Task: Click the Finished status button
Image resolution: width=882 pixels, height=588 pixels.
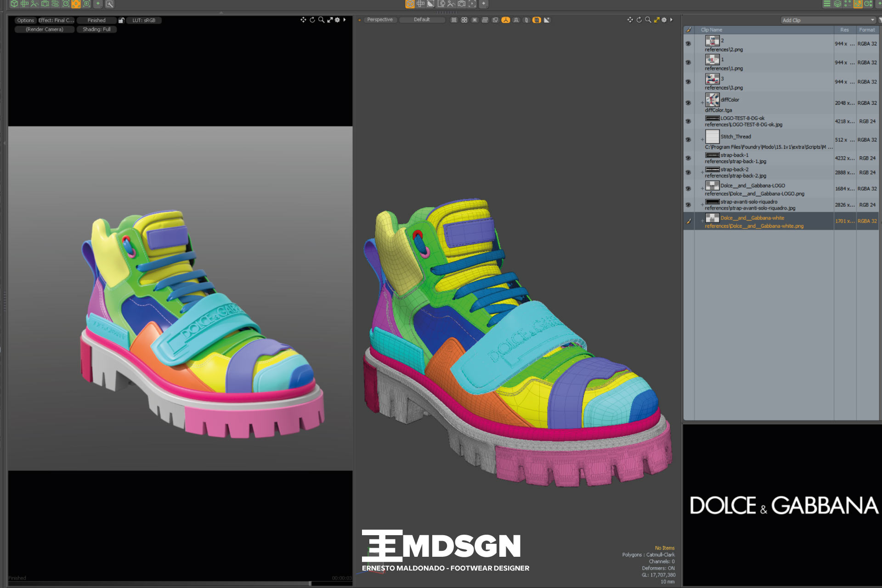Action: coord(96,20)
